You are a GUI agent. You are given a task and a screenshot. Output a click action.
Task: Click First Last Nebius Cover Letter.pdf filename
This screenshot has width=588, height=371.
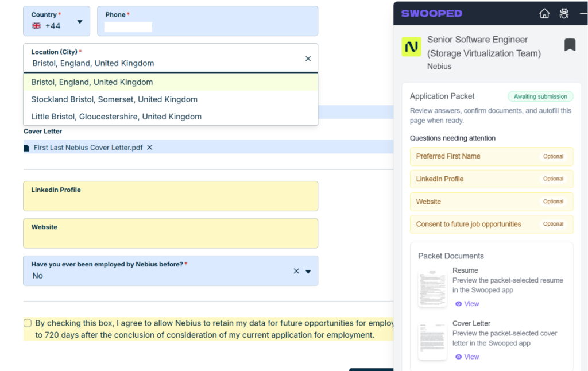point(88,148)
